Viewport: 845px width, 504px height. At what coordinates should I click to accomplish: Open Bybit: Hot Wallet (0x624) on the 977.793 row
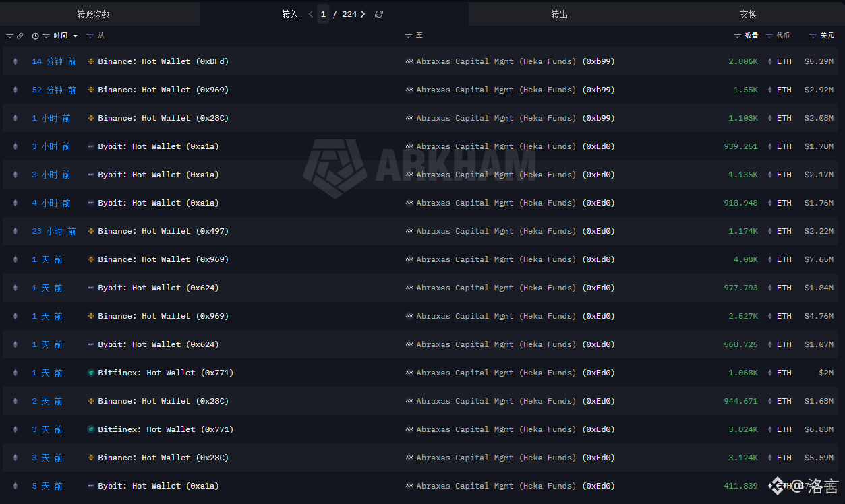click(x=158, y=288)
